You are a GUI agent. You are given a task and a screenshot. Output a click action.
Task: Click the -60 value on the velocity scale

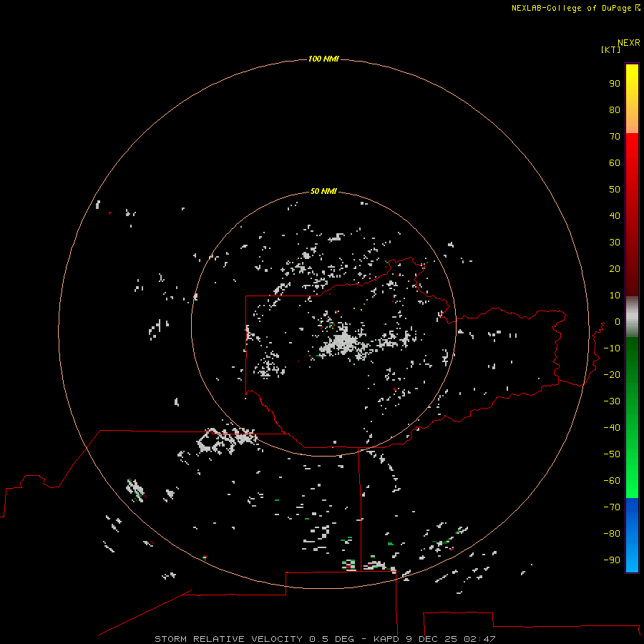click(612, 481)
